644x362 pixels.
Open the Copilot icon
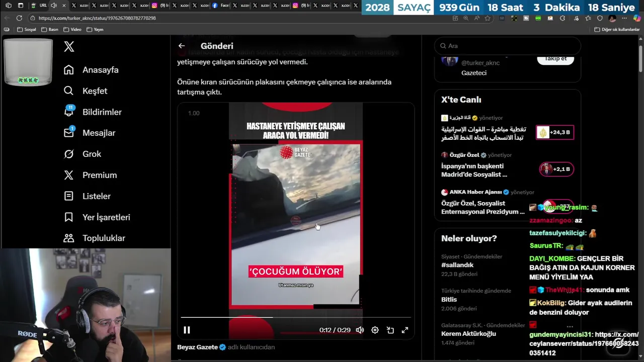(637, 18)
